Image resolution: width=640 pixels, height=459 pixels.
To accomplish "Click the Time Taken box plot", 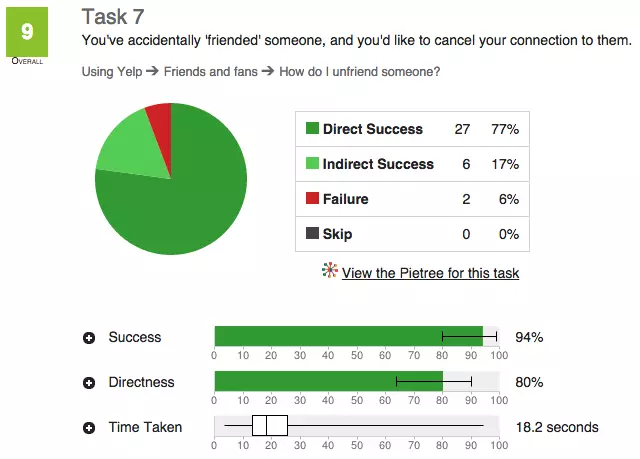I will (270, 426).
